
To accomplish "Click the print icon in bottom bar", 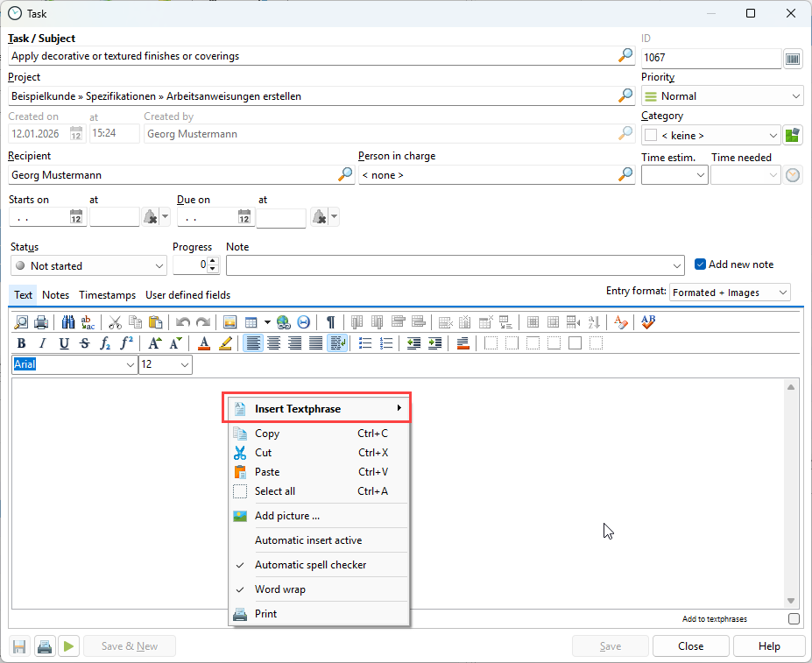I will click(x=45, y=646).
